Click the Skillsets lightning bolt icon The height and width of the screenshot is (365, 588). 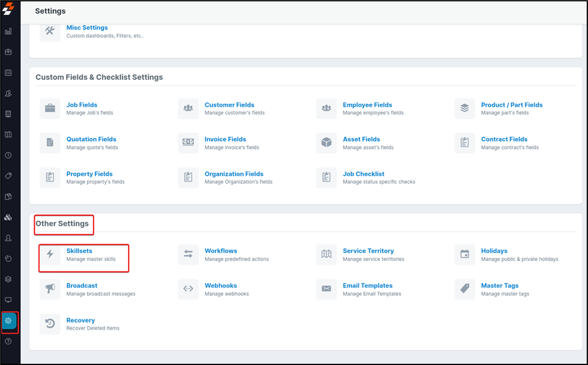point(50,255)
